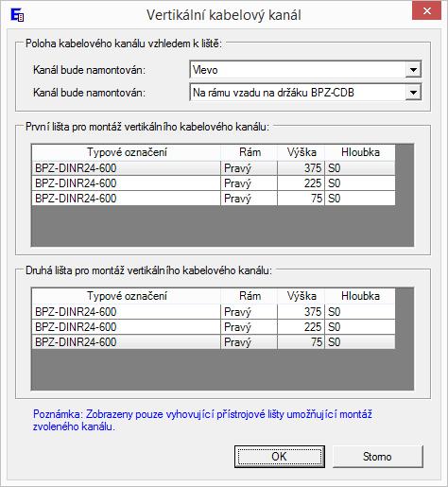Click Pravý cell in 75 row, first table
This screenshot has height=487, width=448.
[249, 199]
